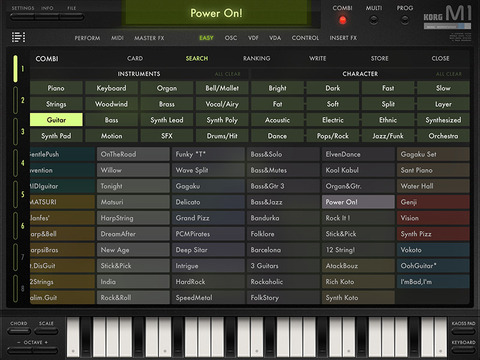The height and width of the screenshot is (360, 480).
Task: Lower the octave with minus
Action: coord(19,350)
